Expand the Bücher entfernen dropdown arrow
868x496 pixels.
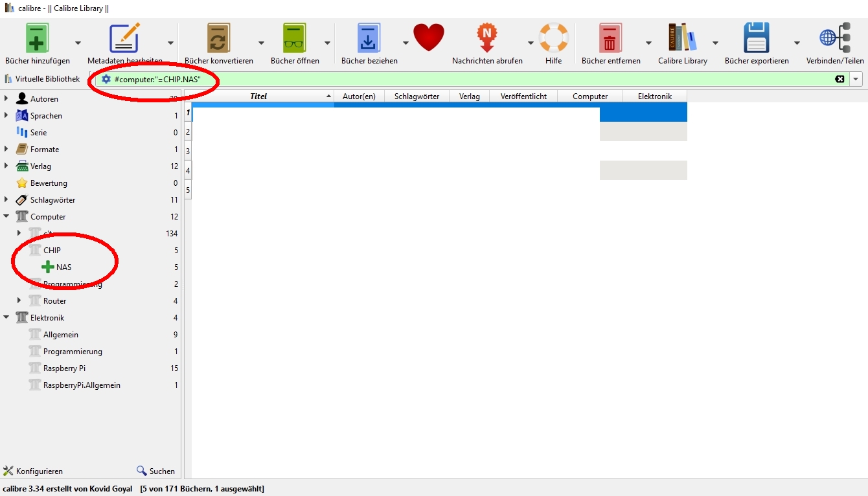click(648, 43)
